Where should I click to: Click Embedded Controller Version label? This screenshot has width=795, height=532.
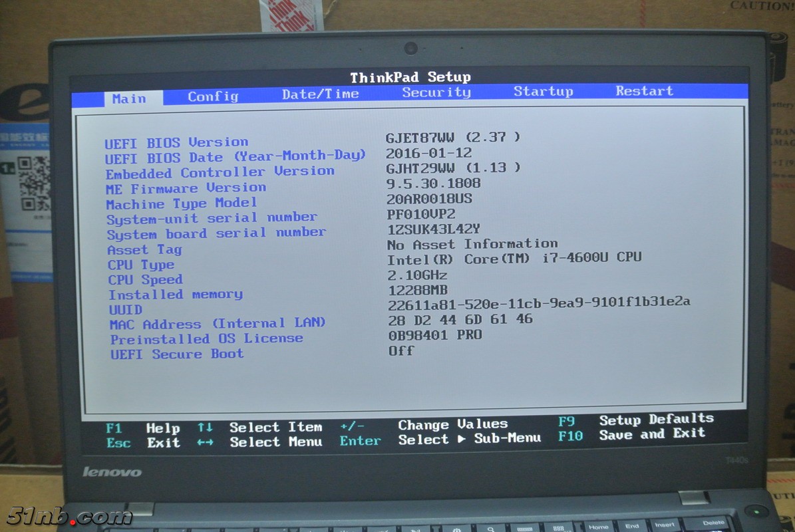click(x=220, y=172)
